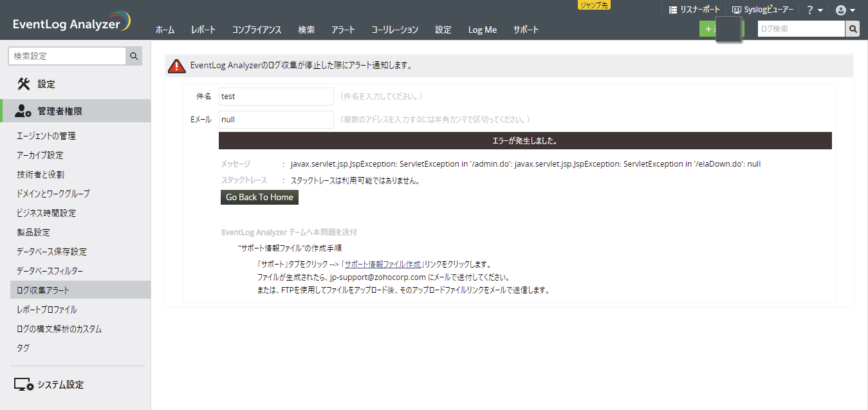
Task: Open the コーリレーション tab
Action: pyautogui.click(x=395, y=30)
